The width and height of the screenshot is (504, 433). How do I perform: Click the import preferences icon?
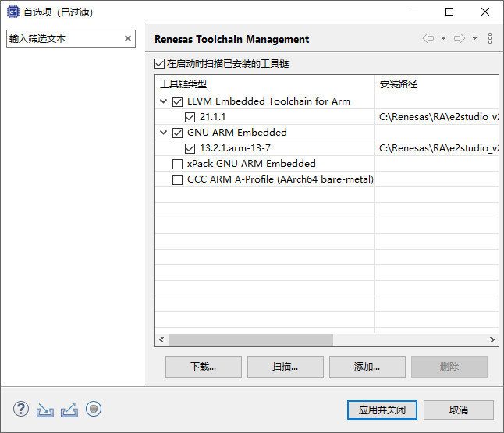coord(45,410)
